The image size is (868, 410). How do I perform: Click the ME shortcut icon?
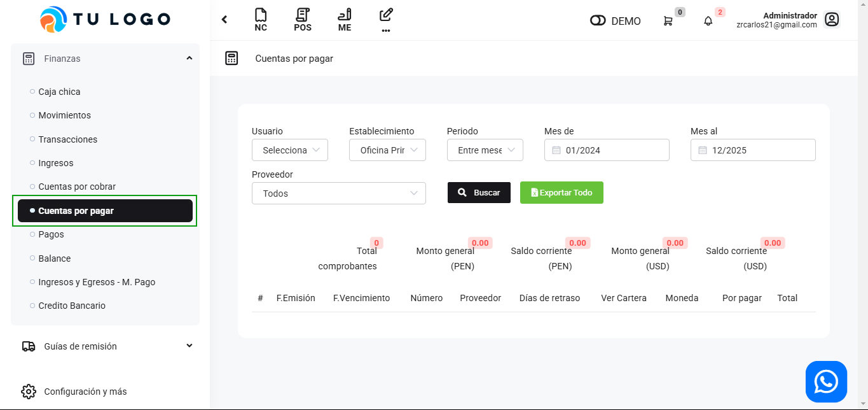coord(344,20)
